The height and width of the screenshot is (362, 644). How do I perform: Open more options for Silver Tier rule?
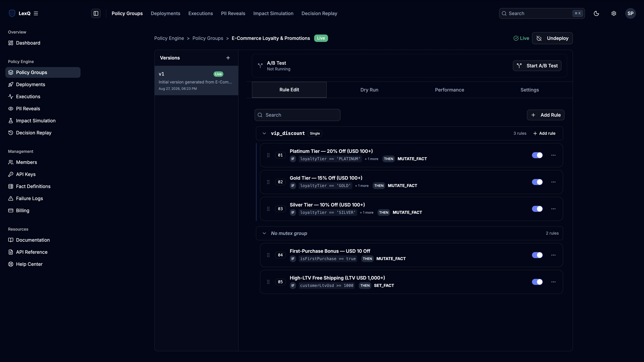(553, 209)
